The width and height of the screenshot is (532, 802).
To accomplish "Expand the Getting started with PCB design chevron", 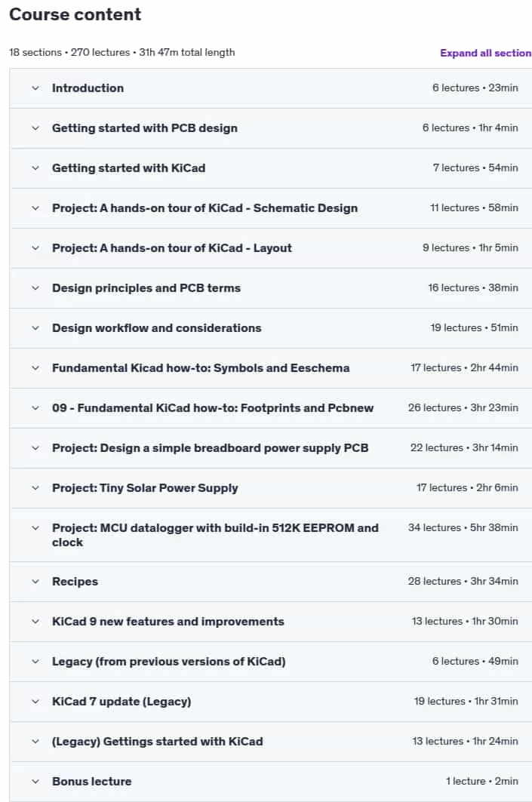I will coord(35,128).
